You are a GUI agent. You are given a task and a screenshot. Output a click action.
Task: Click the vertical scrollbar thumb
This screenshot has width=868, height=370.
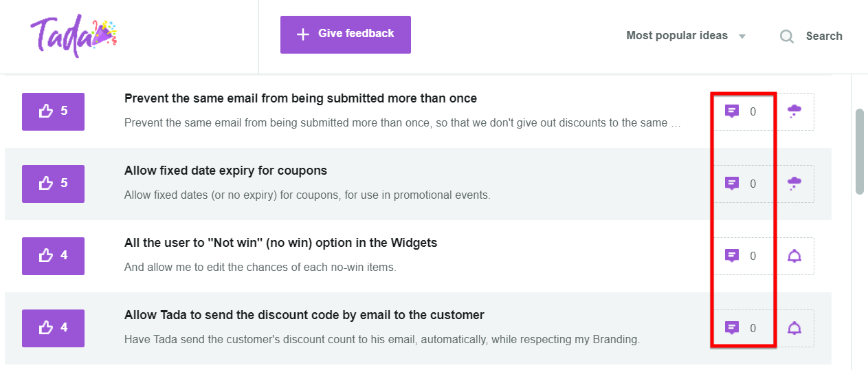click(860, 151)
